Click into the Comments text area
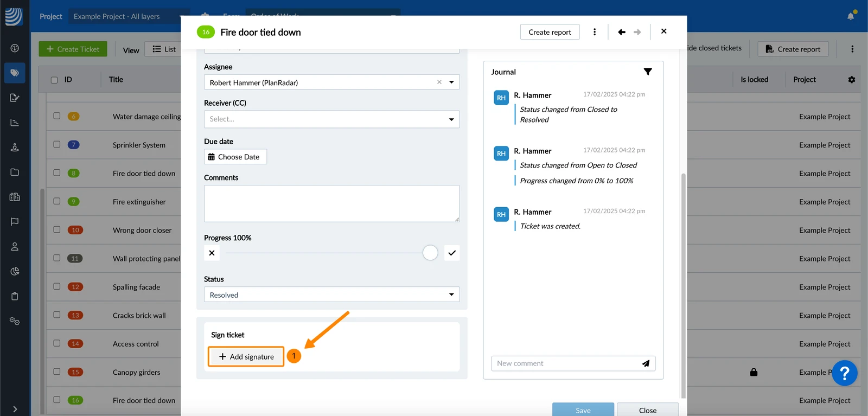The height and width of the screenshot is (416, 868). 332,203
